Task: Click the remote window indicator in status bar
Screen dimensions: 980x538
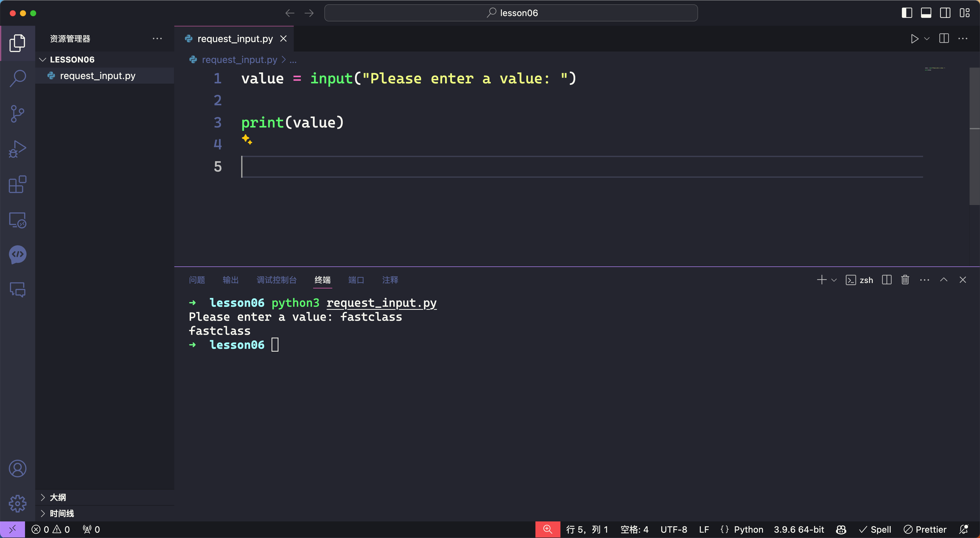Action: coord(13,529)
